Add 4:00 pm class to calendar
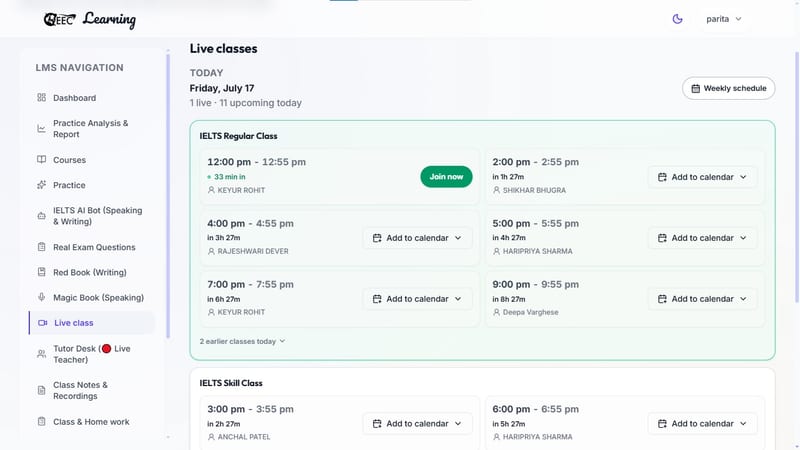800x450 pixels. pos(417,238)
